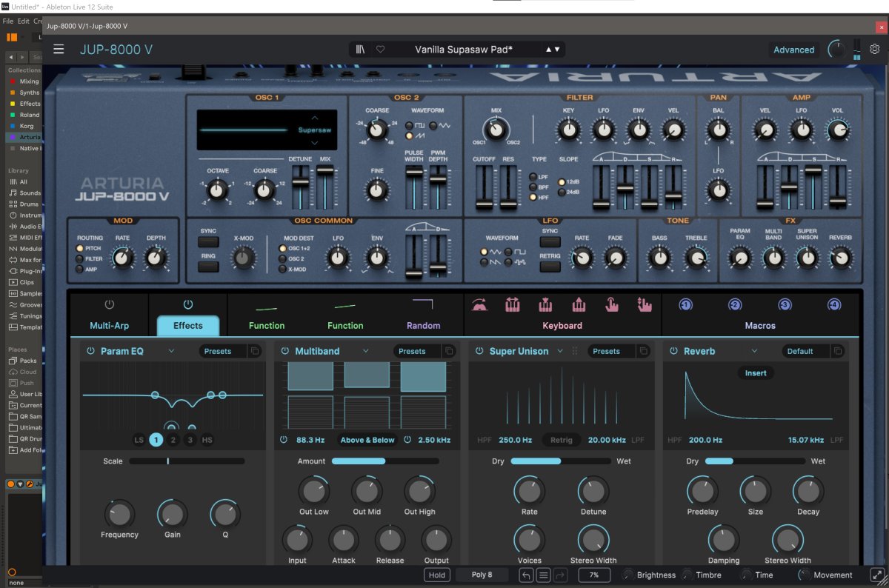Toggle the Reverb power button
The width and height of the screenshot is (889, 588).
(x=673, y=351)
